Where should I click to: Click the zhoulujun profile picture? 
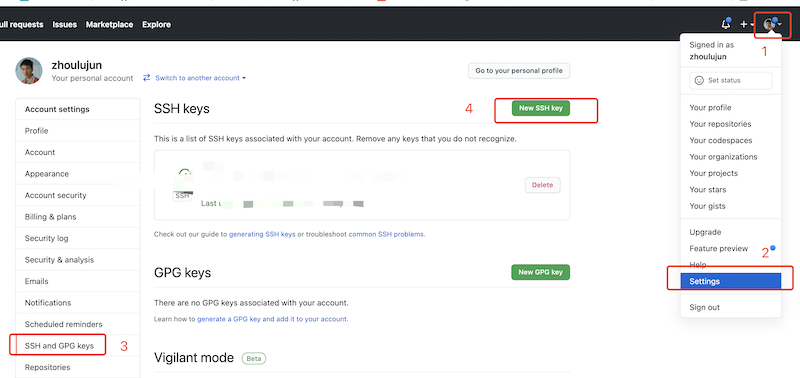pos(29,70)
